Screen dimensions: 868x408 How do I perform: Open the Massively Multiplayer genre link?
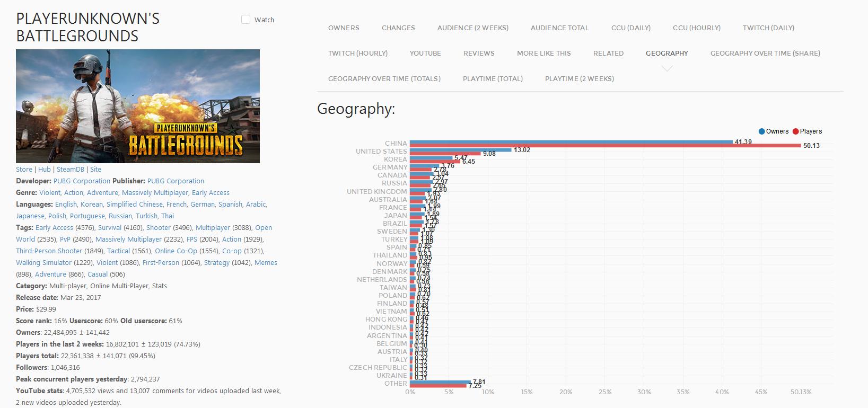(155, 193)
